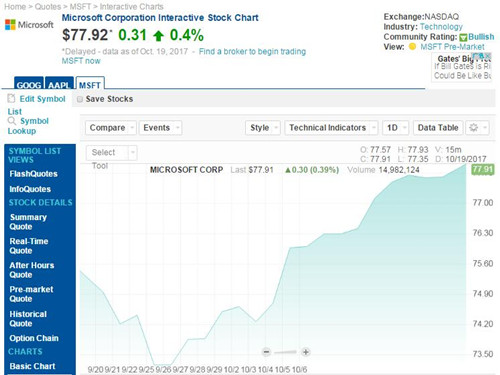The height and width of the screenshot is (375, 500).
Task: Switch to the GOOG tab
Action: point(29,83)
